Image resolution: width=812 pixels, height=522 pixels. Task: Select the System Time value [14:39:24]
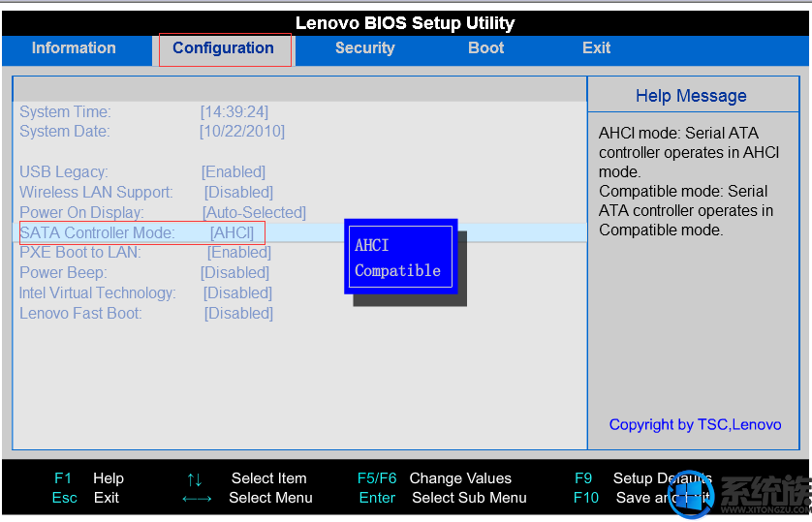(x=234, y=111)
